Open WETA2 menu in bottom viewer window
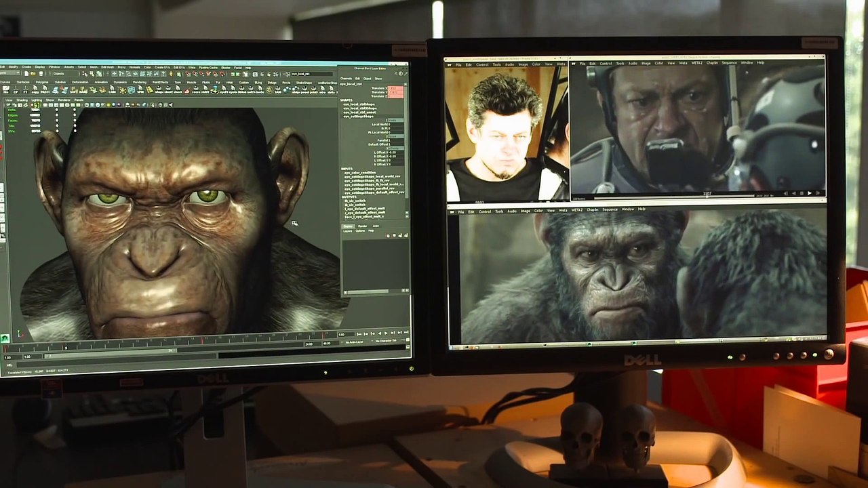 577,211
